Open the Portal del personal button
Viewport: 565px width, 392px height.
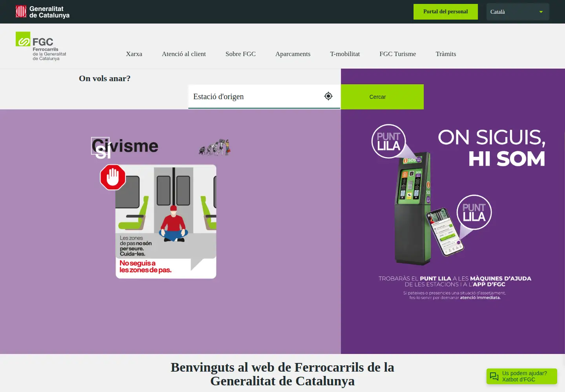[x=445, y=12]
